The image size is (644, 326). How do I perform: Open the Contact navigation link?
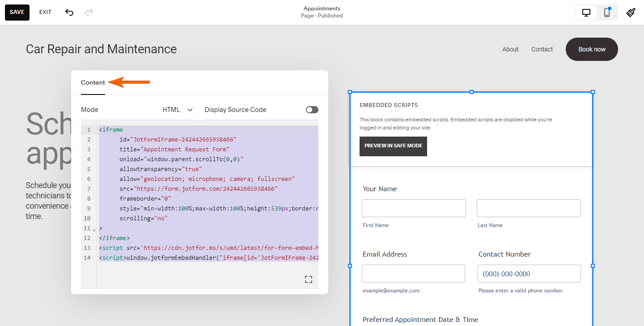click(x=542, y=49)
